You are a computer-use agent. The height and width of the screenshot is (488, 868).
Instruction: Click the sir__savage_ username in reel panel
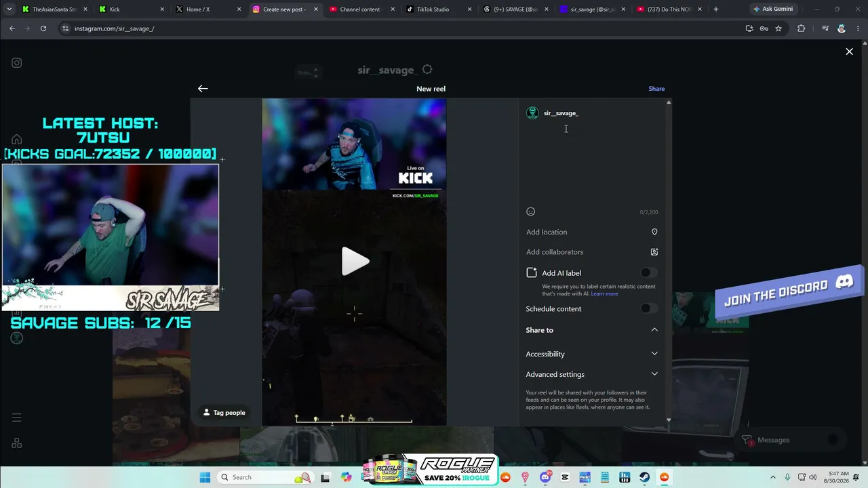tap(561, 113)
